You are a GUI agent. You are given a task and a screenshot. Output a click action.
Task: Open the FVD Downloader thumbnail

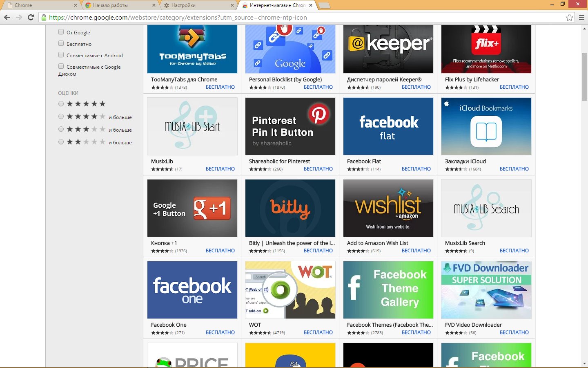point(486,290)
